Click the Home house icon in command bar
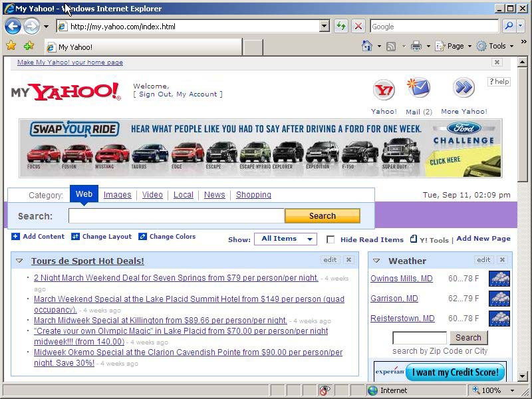This screenshot has width=532, height=399. coord(367,46)
